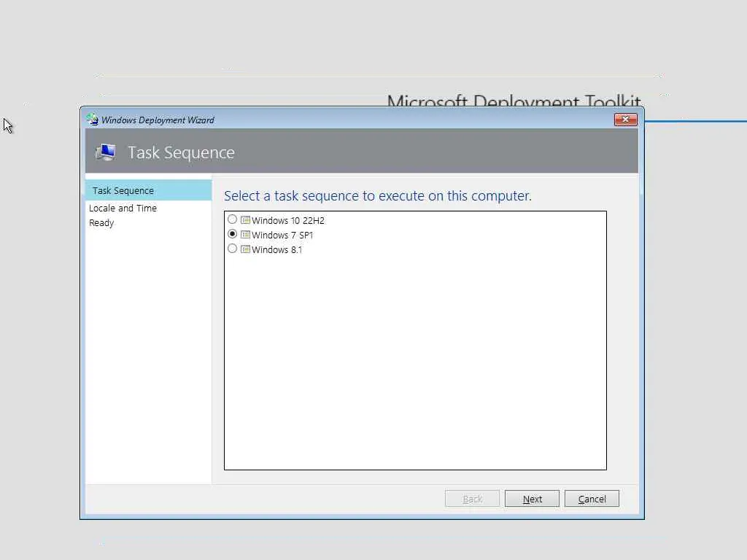This screenshot has width=747, height=560.
Task: Click the Next button
Action: click(x=532, y=499)
